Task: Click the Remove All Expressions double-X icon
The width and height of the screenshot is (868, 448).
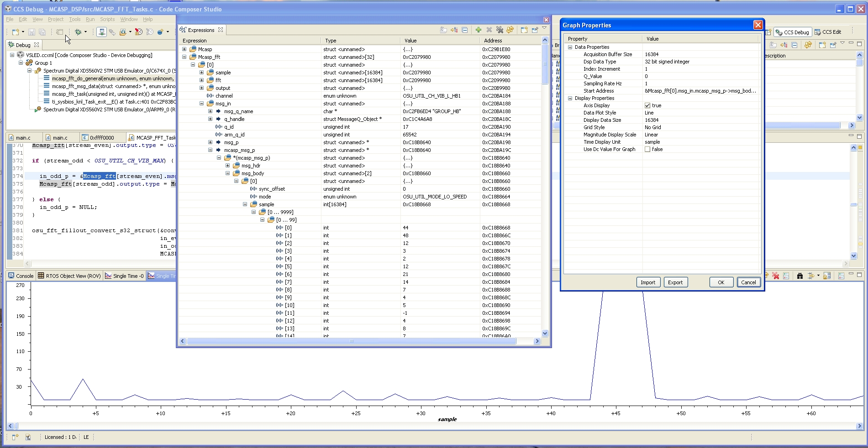Action: pyautogui.click(x=500, y=30)
